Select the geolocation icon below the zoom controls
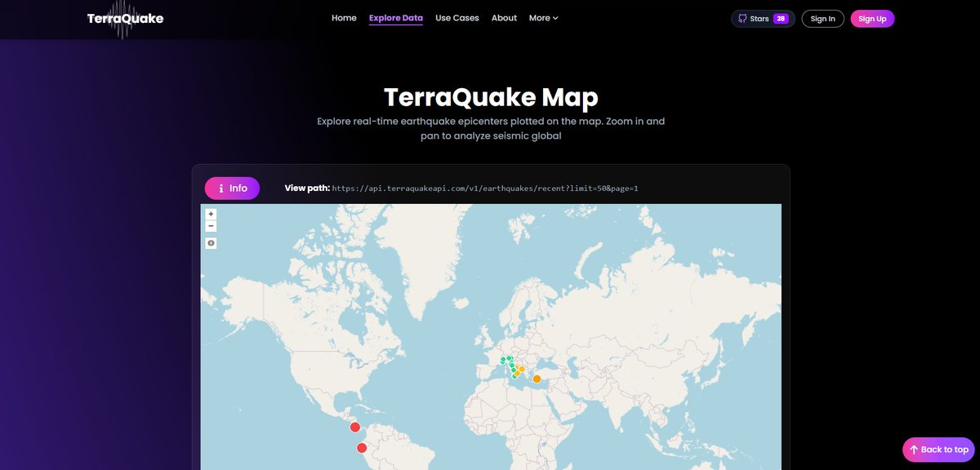 click(x=210, y=242)
